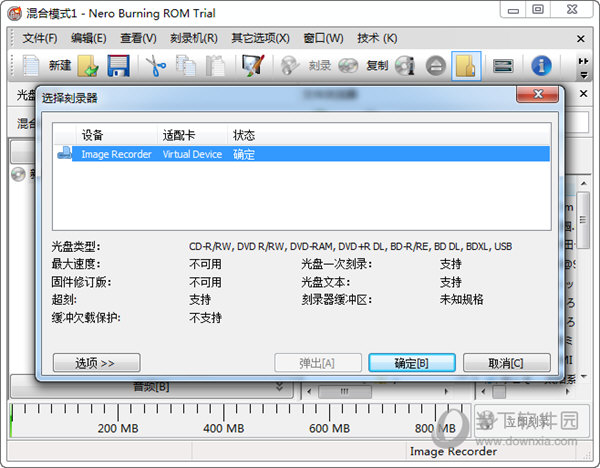Viewport: 600px width, 468px height.
Task: Click the disc icon in the left pane
Action: pos(18,174)
